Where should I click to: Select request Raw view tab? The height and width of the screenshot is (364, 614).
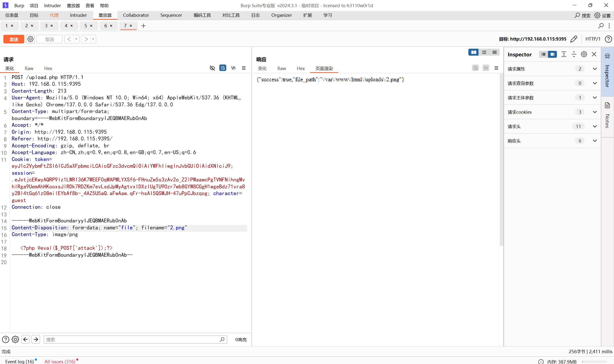click(29, 68)
